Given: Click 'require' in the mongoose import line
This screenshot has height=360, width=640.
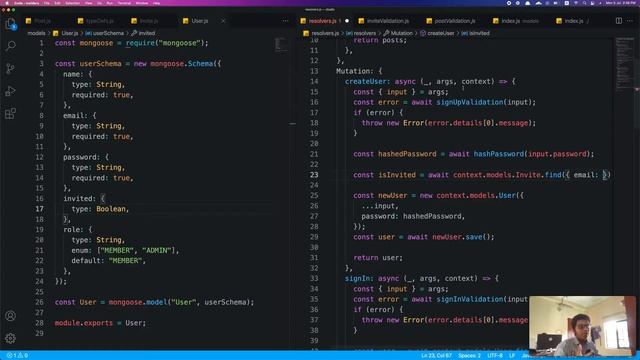Looking at the screenshot, I should (x=140, y=43).
